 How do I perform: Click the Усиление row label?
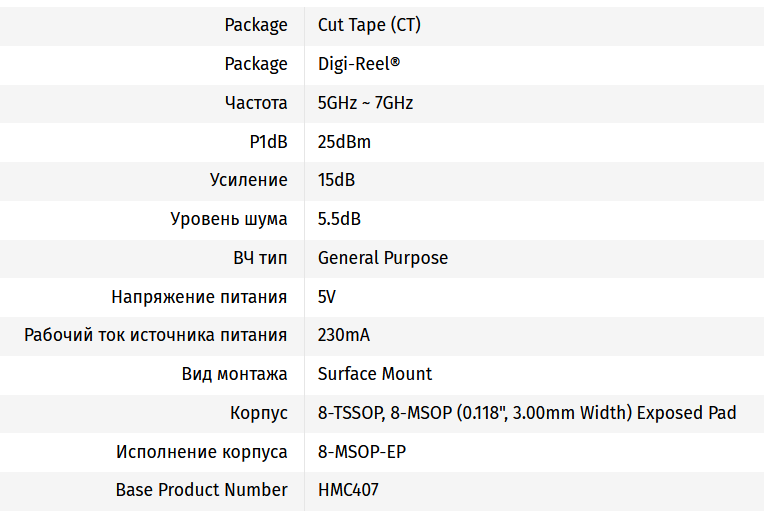point(248,180)
